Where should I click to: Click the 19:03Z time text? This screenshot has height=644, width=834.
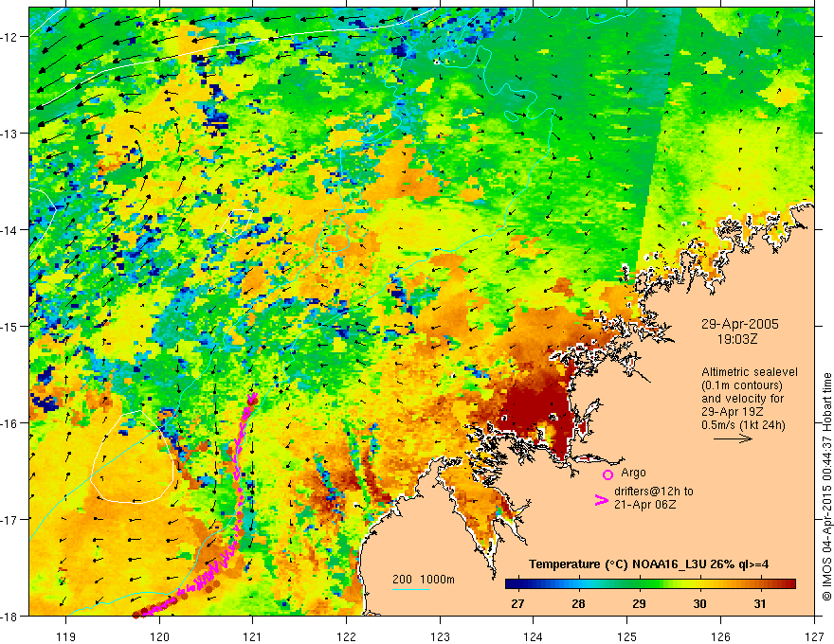pos(737,339)
